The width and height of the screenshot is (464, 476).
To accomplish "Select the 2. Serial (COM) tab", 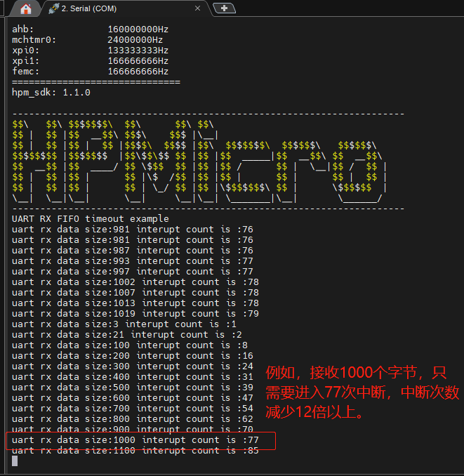I will (x=124, y=8).
